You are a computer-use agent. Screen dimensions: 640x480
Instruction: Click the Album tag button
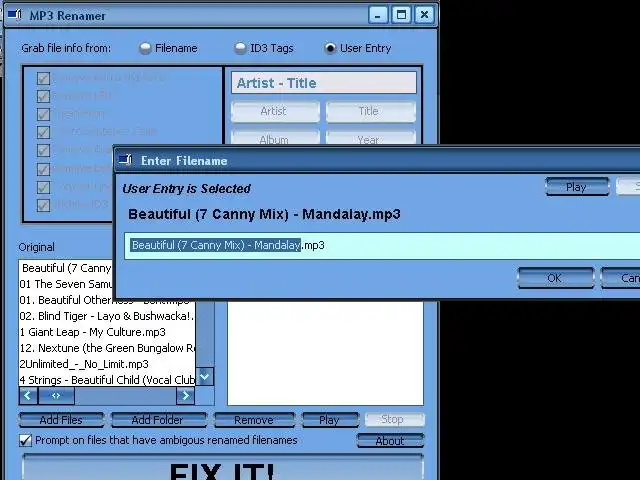click(x=276, y=138)
